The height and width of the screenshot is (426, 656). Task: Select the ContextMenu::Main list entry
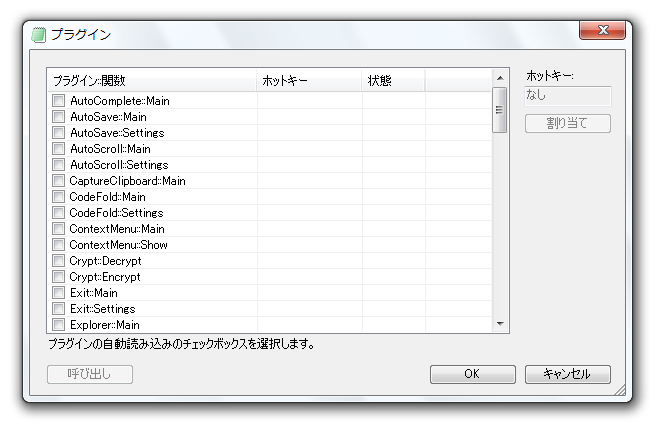117,229
